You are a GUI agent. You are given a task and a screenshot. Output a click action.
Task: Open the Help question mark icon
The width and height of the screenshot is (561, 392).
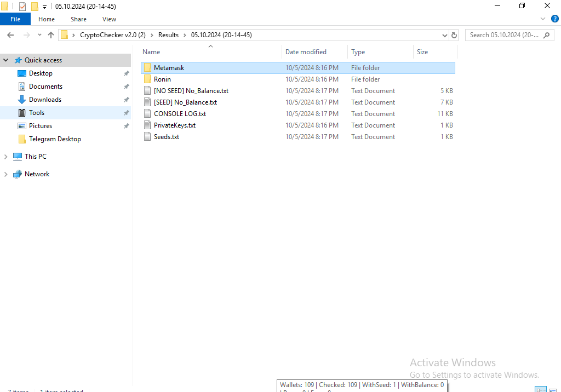(x=554, y=19)
